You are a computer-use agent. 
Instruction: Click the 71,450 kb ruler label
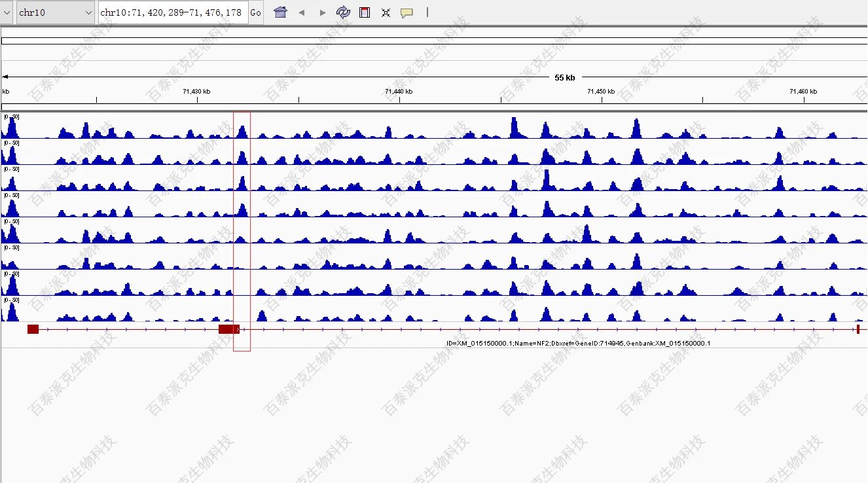tap(601, 92)
